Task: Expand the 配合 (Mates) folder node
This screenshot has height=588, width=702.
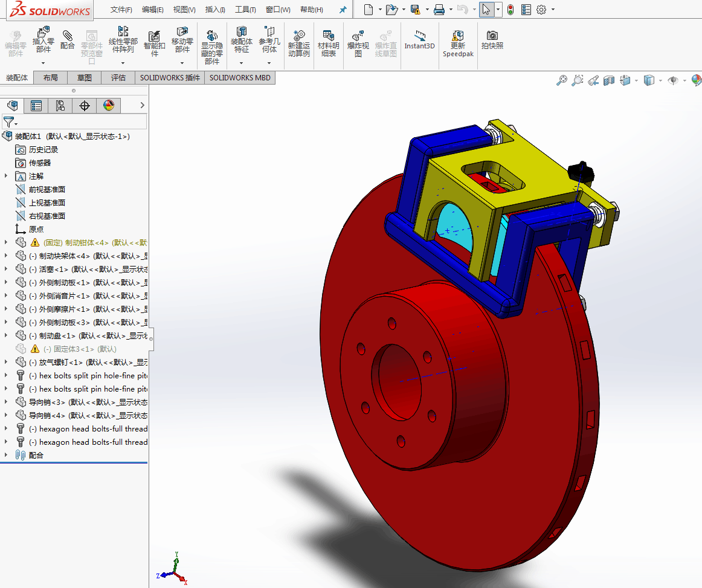Action: (x=6, y=455)
